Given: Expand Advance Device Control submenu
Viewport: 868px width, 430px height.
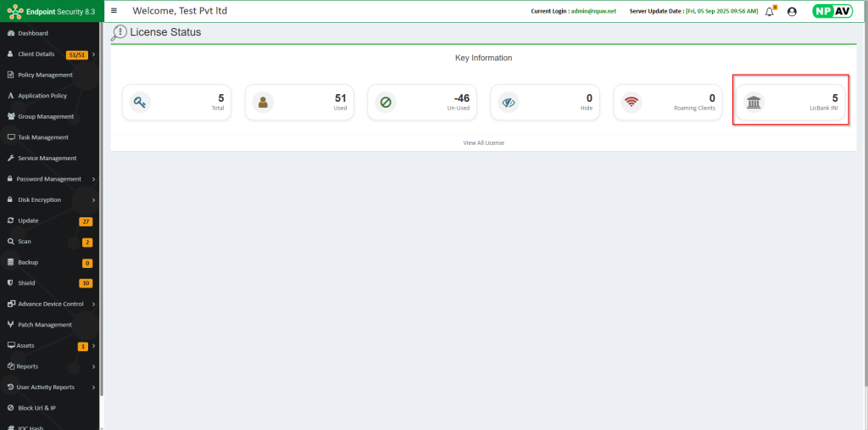Looking at the screenshot, I should pos(93,304).
